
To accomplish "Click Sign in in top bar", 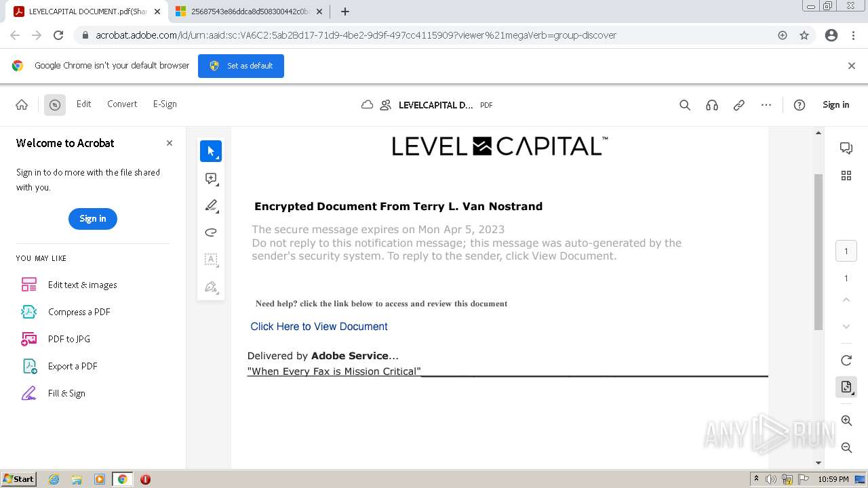I will 835,104.
